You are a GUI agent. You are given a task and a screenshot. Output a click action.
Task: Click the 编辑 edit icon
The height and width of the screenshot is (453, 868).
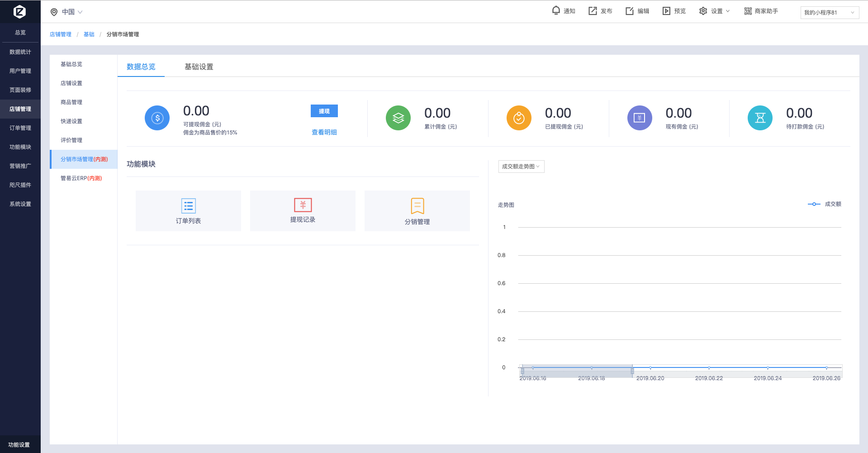coord(630,11)
